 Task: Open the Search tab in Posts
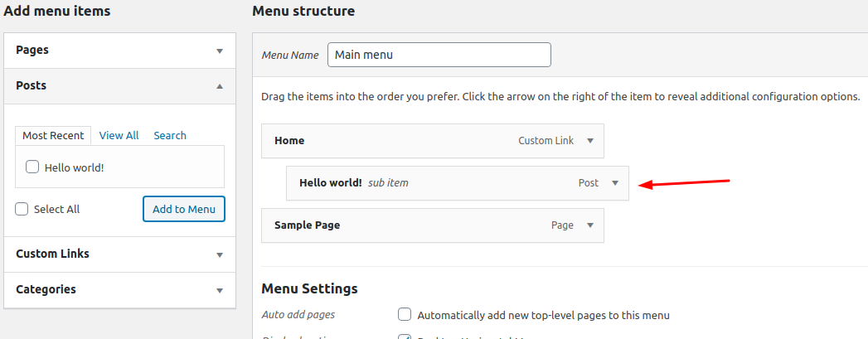point(170,135)
